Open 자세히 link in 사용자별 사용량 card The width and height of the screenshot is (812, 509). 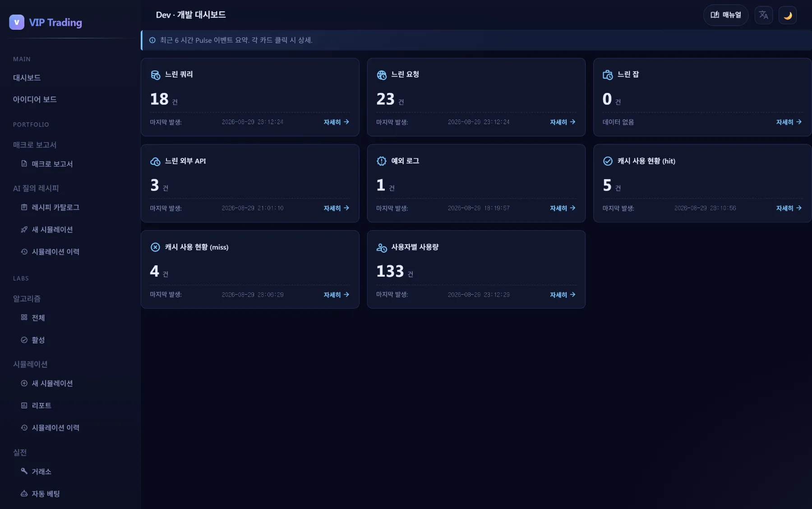563,295
